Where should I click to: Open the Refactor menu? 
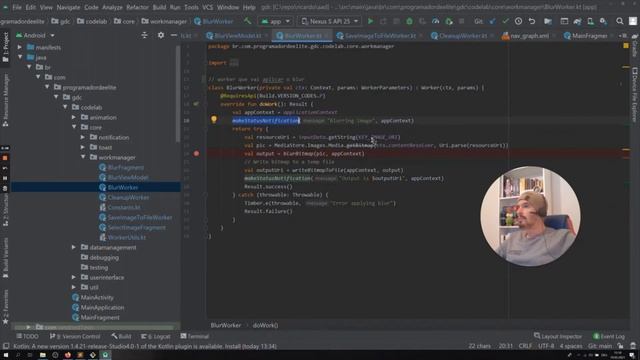[137, 7]
